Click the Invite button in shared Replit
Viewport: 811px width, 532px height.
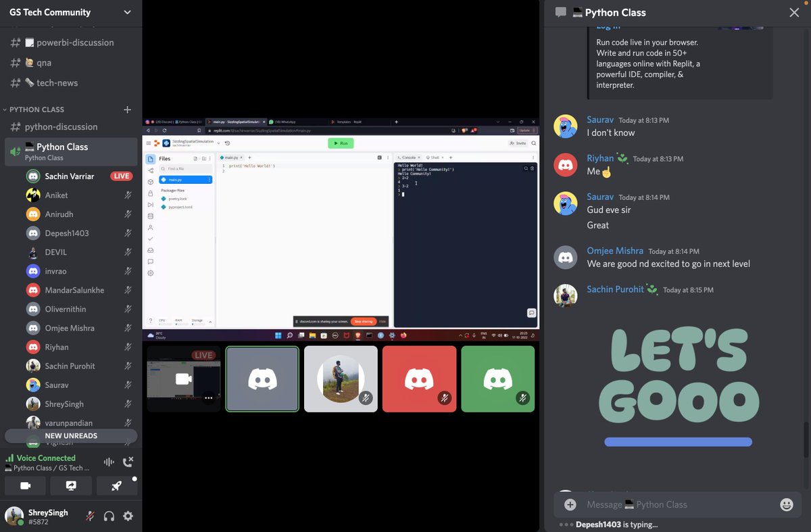(518, 143)
